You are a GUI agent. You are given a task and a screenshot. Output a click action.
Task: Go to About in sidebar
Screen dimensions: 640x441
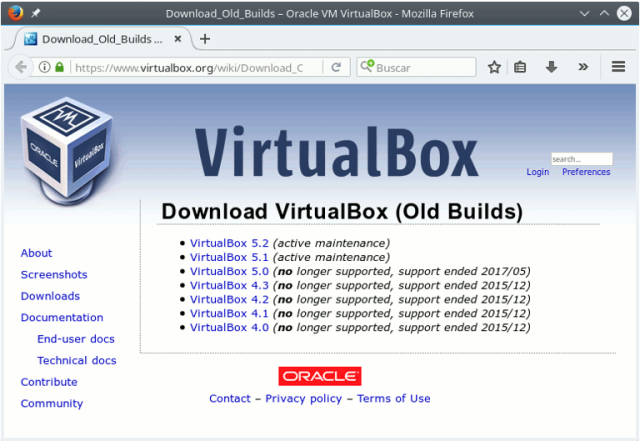(x=36, y=253)
